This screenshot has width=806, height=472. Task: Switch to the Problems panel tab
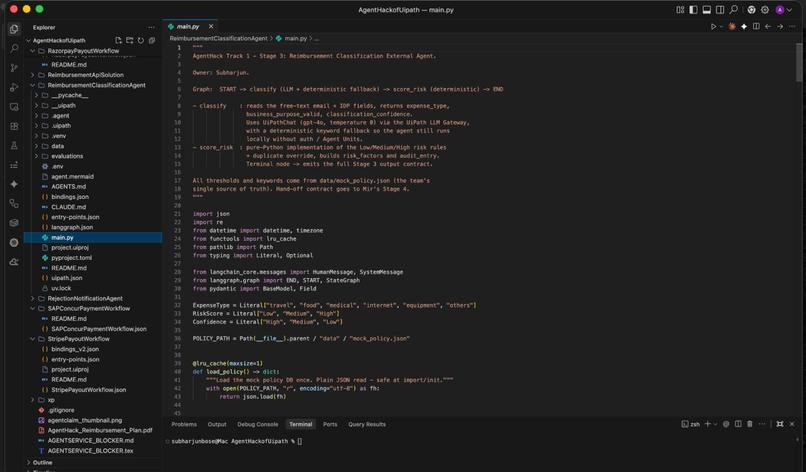(x=184, y=425)
